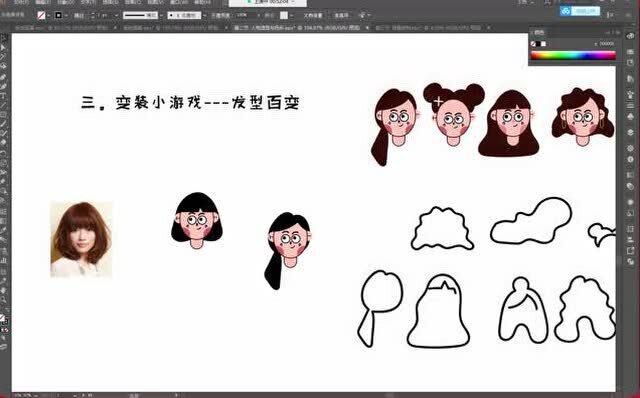Pick a color from the spectrum bar
This screenshot has height=398, width=640.
[573, 55]
